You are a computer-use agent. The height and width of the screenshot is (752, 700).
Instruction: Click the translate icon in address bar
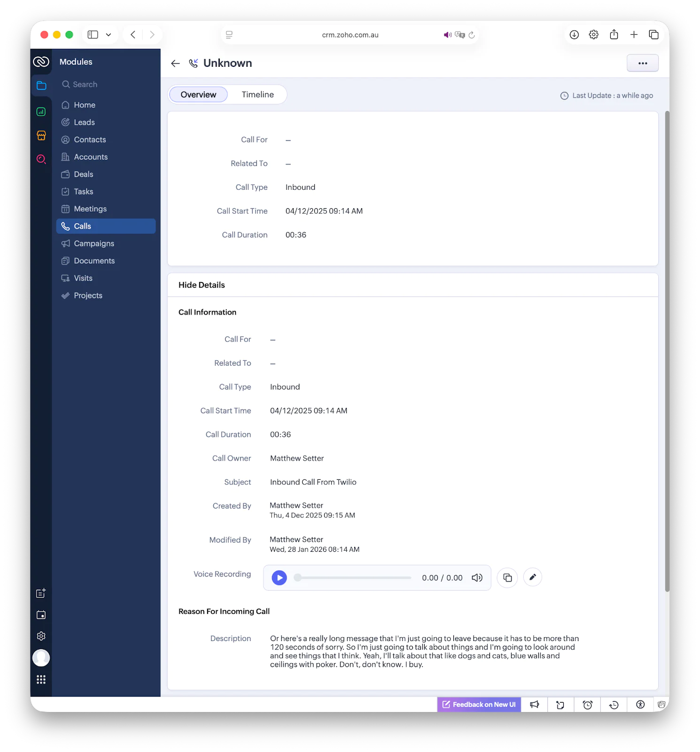(x=460, y=35)
